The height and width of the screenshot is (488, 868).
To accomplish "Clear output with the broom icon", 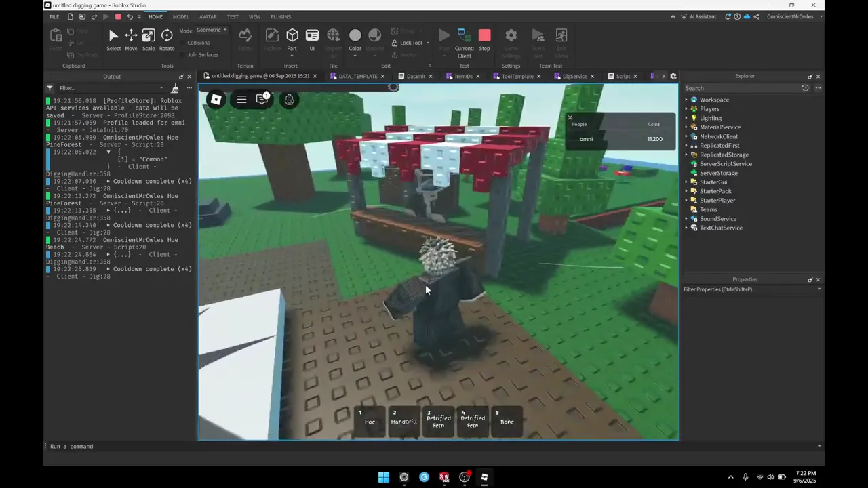I will pos(175,88).
